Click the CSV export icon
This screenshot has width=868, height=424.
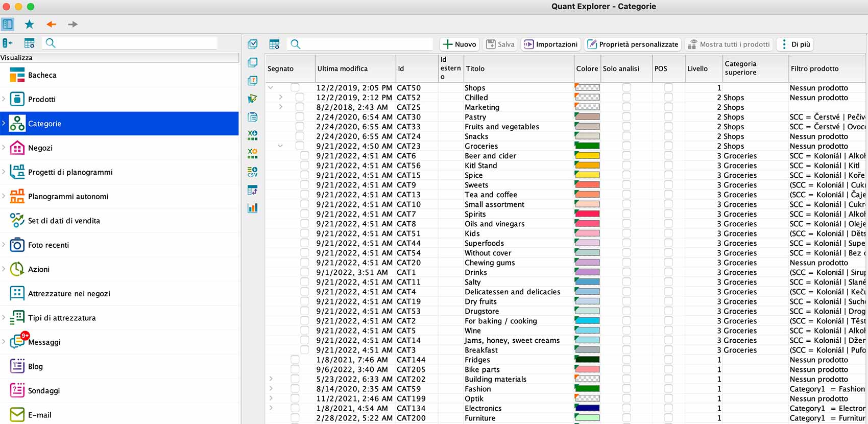(252, 172)
